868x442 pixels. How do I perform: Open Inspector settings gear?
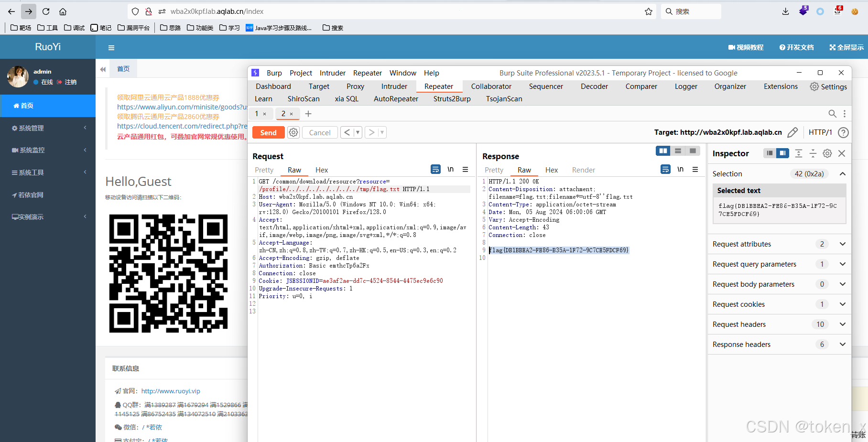point(827,153)
